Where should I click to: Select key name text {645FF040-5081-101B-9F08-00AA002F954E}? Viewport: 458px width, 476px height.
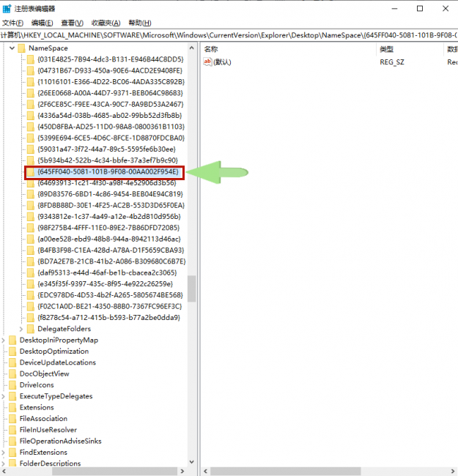point(108,172)
